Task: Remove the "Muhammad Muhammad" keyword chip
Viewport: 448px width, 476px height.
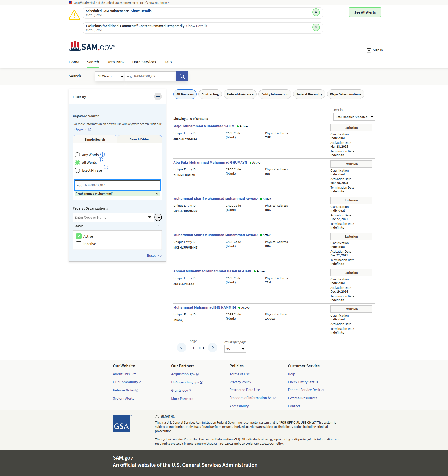Action: coord(157,194)
